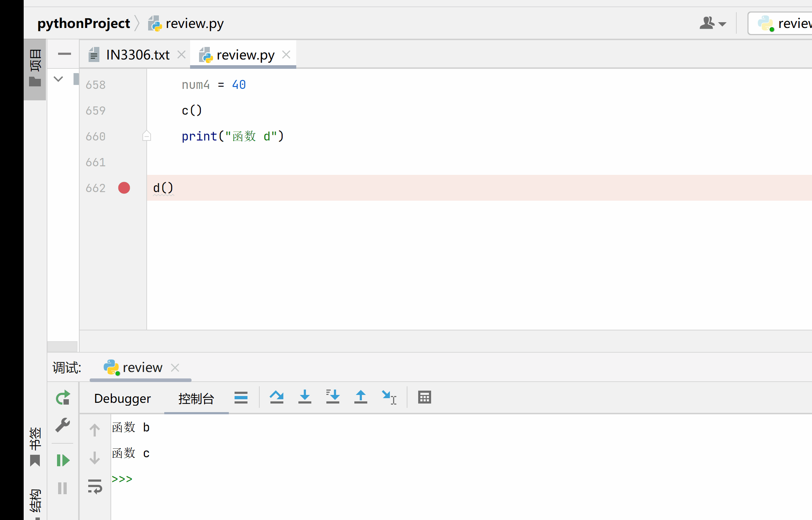Open debugger settings wrench icon
812x520 pixels.
pos(63,425)
